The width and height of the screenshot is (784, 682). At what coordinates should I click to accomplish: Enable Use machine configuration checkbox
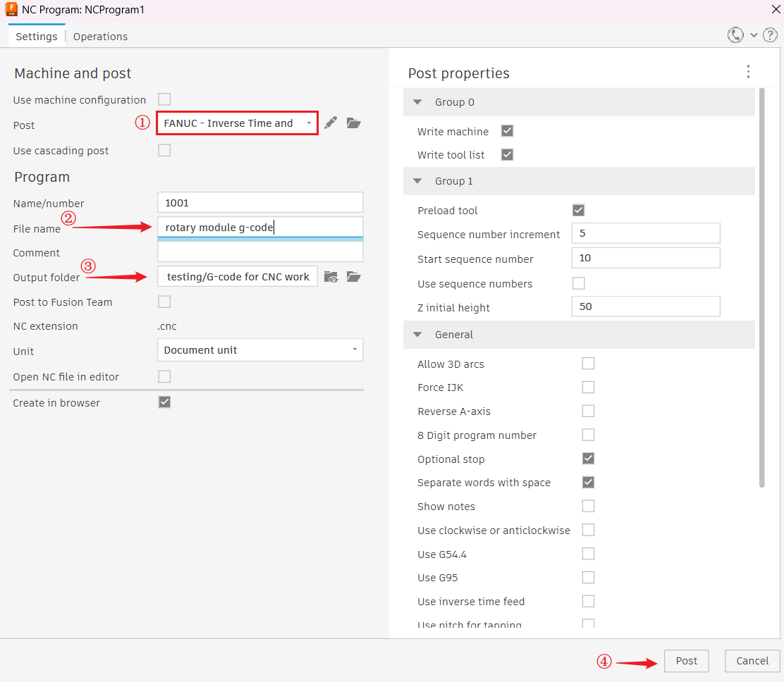(164, 99)
